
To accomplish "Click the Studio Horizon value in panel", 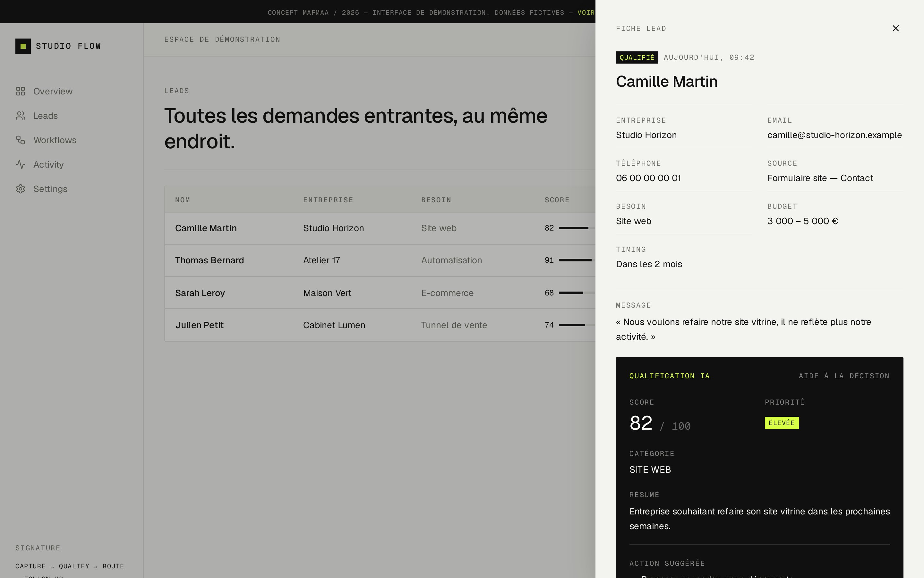I will point(646,135).
